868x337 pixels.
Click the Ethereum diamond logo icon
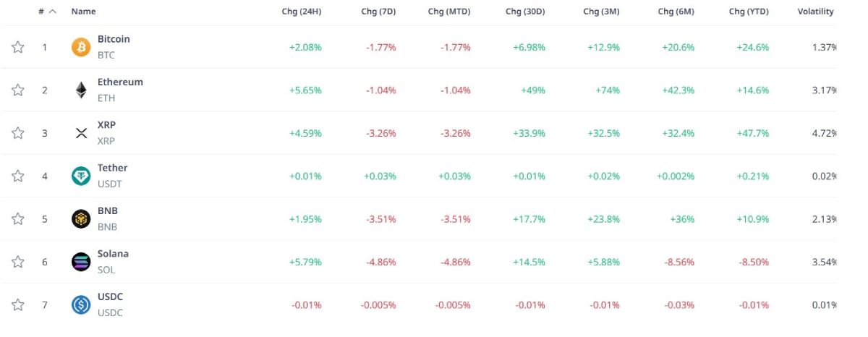coord(81,90)
